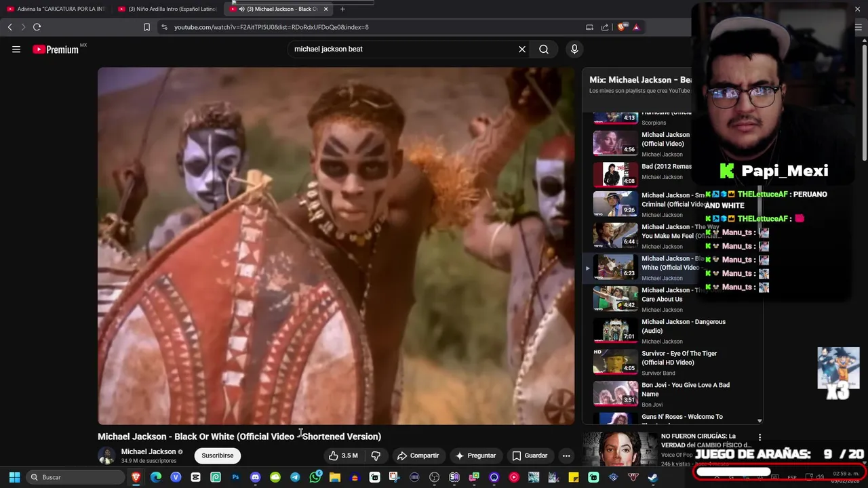Share the page via address bar share icon

click(x=605, y=27)
